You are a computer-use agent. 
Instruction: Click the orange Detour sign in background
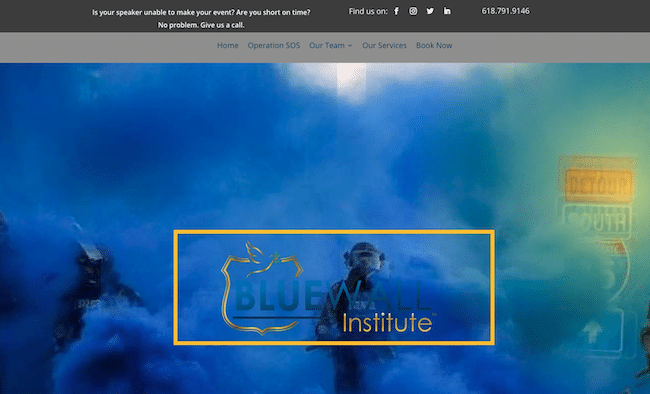598,185
